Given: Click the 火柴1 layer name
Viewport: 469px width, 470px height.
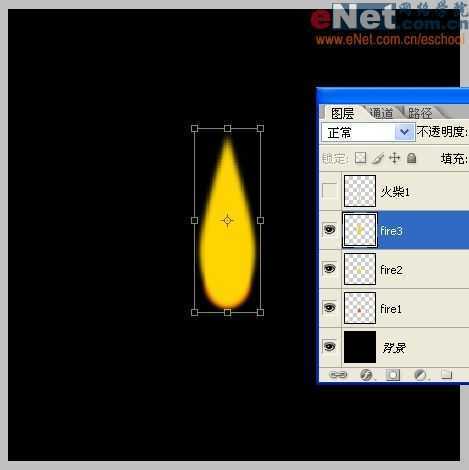Looking at the screenshot, I should coord(395,192).
